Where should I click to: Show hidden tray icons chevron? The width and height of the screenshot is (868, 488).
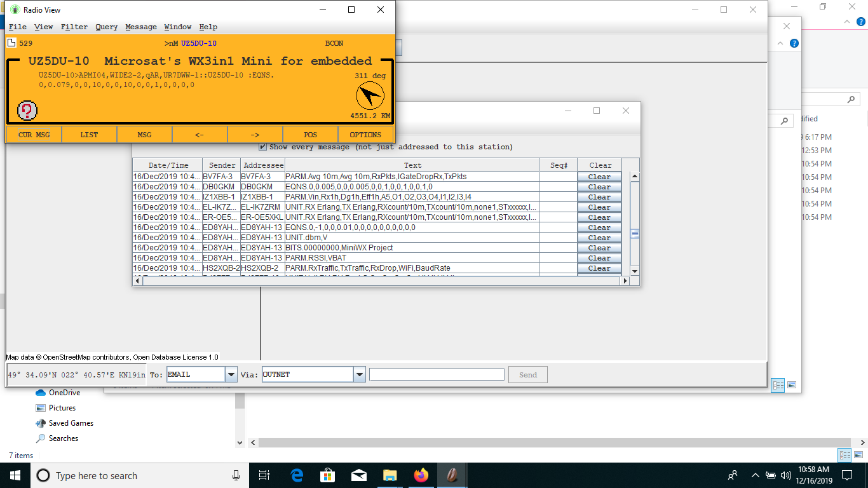[x=756, y=475]
